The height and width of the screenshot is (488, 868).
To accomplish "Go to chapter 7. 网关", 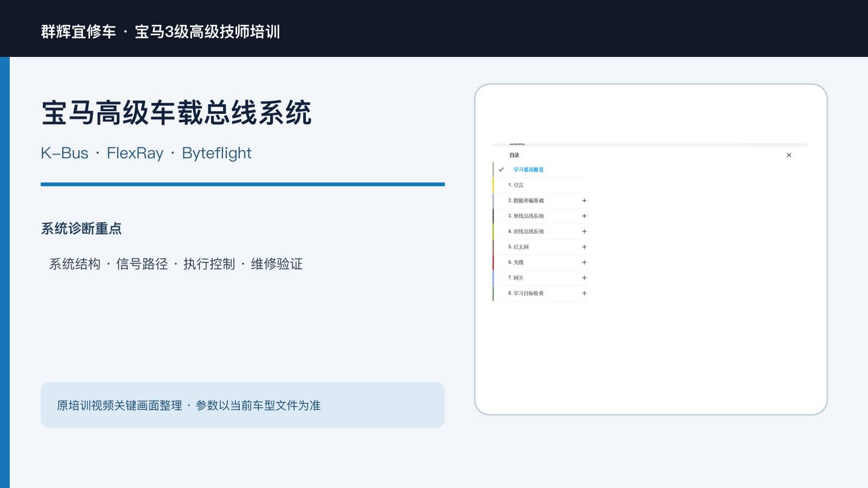I will 515,278.
